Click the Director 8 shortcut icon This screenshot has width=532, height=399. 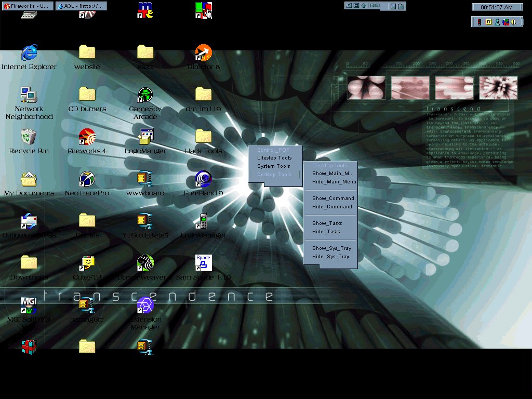tap(203, 53)
